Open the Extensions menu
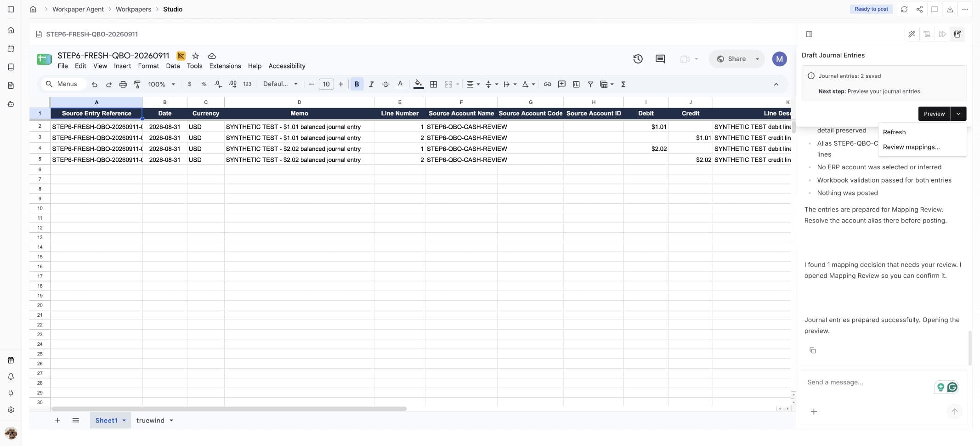This screenshot has height=446, width=980. [225, 66]
